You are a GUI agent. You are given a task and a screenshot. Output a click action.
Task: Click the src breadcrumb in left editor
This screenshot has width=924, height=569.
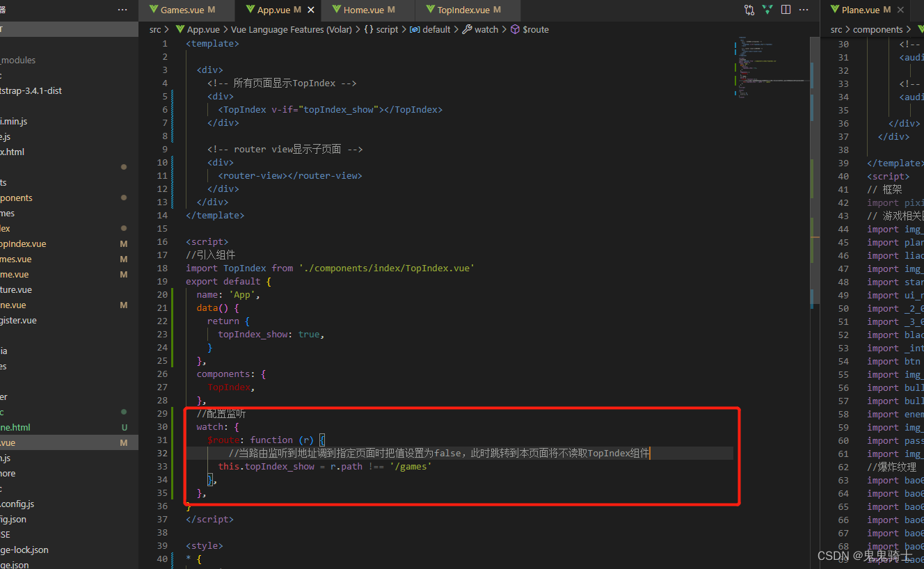(x=155, y=29)
